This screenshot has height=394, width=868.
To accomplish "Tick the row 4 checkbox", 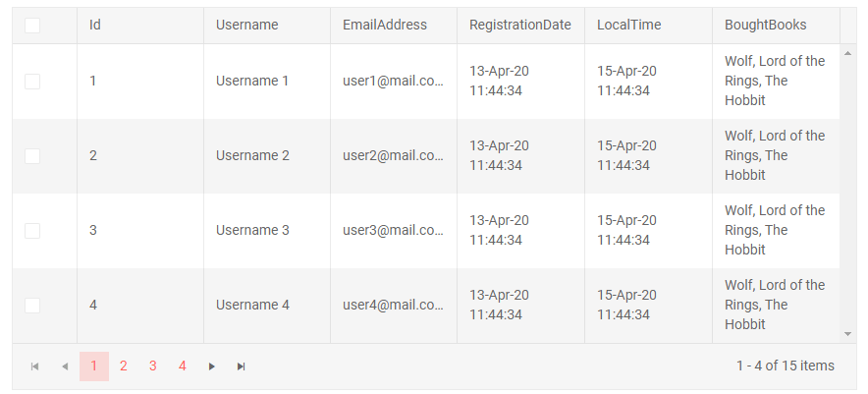I will (32, 306).
